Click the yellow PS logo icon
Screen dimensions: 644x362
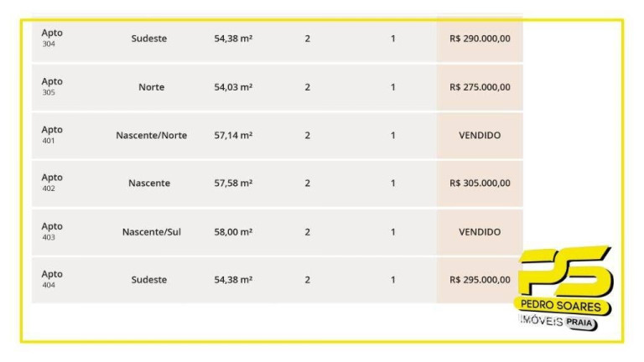[566, 271]
